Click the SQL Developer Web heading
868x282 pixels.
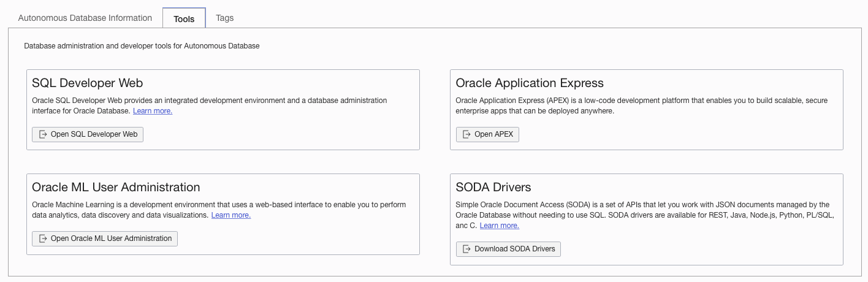point(88,83)
